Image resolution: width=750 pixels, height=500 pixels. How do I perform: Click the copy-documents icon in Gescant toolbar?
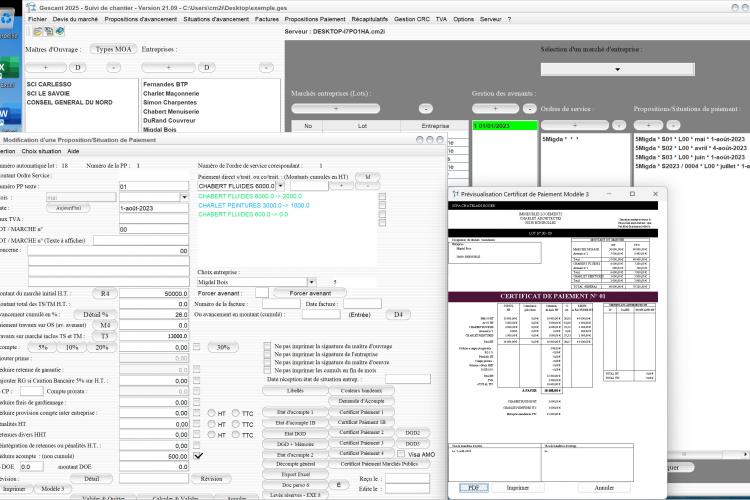48,32
